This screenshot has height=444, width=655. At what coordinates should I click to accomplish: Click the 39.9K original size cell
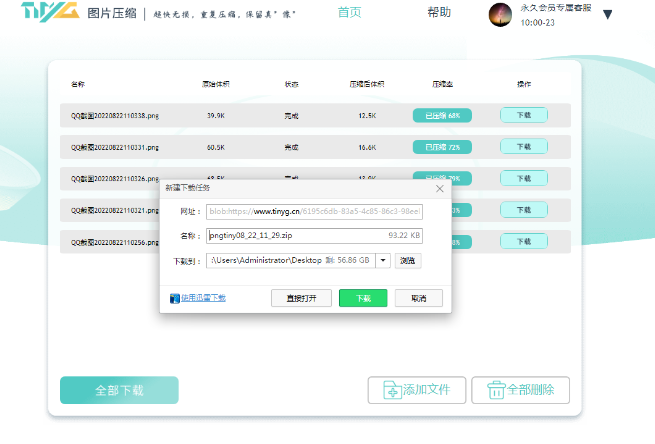pyautogui.click(x=216, y=116)
